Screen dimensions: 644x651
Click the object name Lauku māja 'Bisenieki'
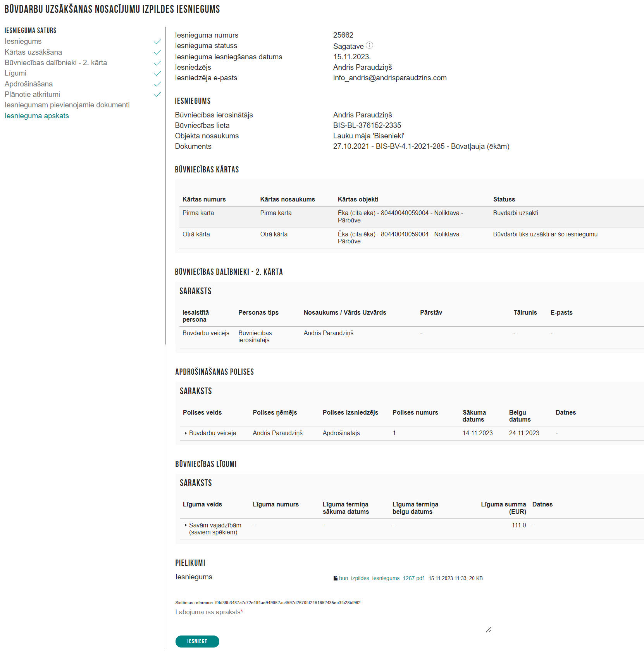[x=369, y=136]
